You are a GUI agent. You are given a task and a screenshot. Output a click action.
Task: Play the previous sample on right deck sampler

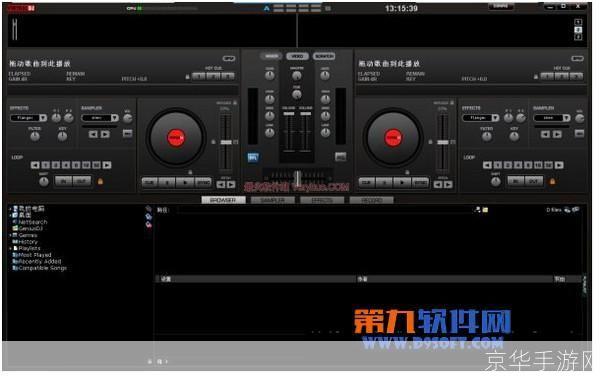point(545,134)
